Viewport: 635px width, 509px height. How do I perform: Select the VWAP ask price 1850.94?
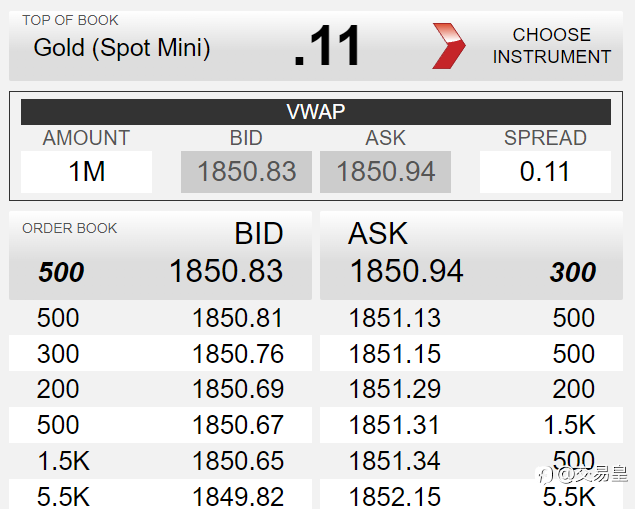385,172
